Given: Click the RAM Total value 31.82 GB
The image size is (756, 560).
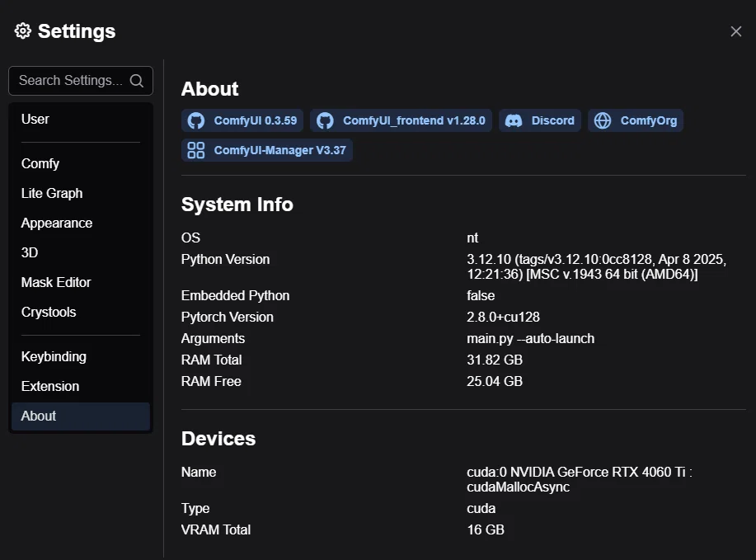Looking at the screenshot, I should (495, 360).
